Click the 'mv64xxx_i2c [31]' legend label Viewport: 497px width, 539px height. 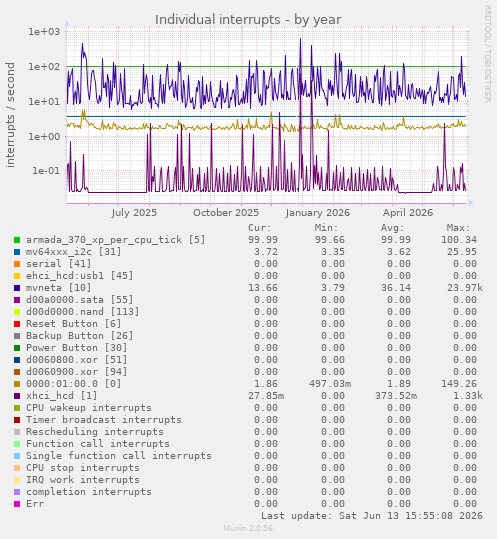click(74, 252)
